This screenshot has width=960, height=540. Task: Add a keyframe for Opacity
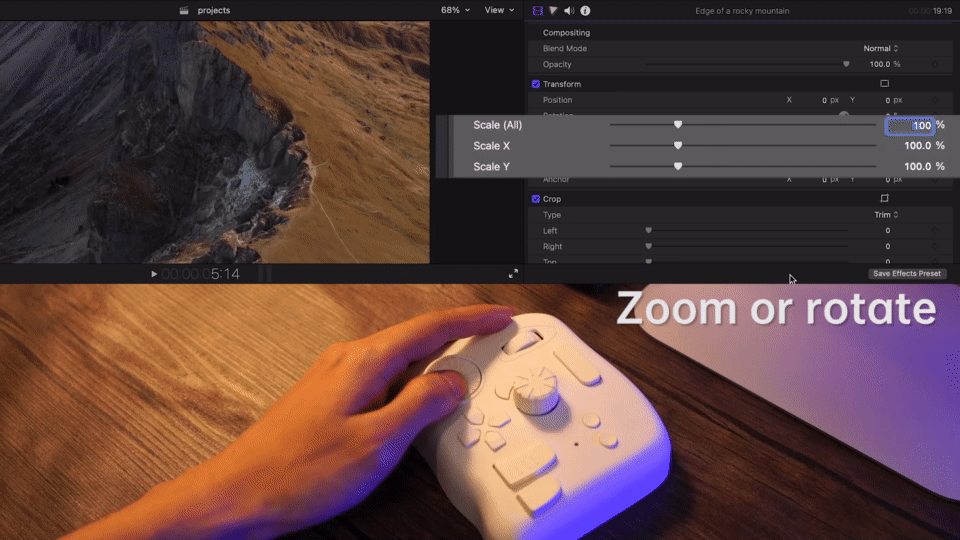[x=935, y=64]
